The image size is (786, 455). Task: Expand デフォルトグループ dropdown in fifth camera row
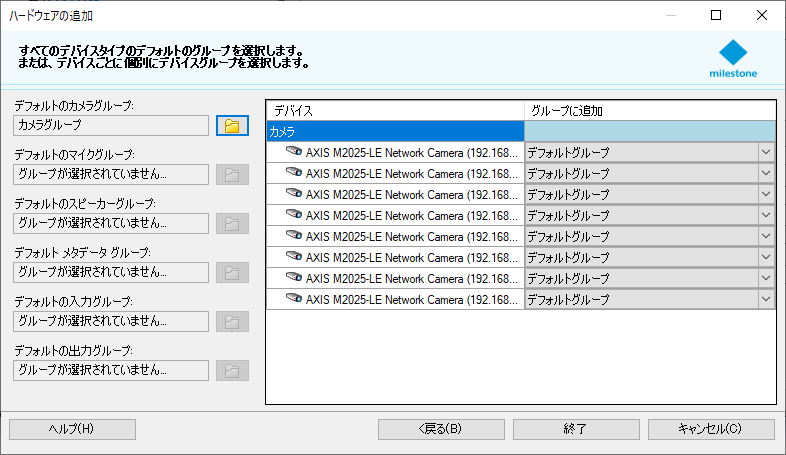pos(765,237)
